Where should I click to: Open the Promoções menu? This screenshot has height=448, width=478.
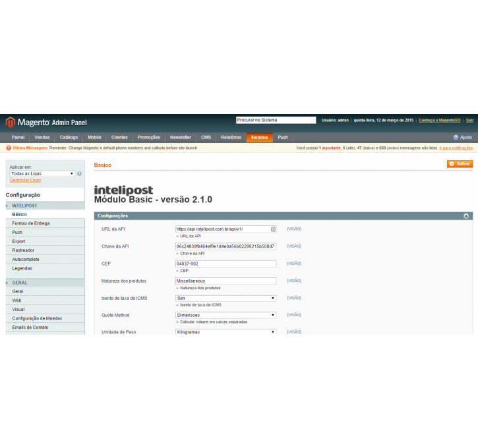[x=149, y=137]
